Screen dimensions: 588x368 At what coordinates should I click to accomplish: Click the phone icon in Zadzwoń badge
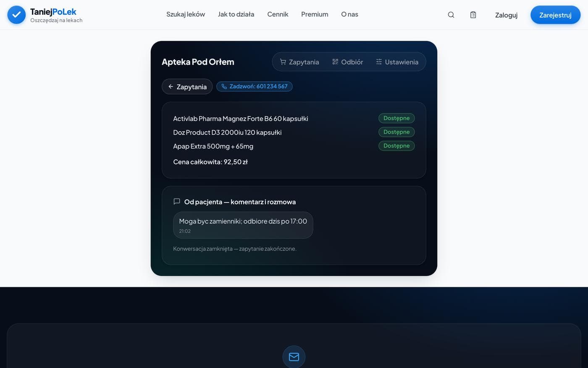(x=224, y=87)
